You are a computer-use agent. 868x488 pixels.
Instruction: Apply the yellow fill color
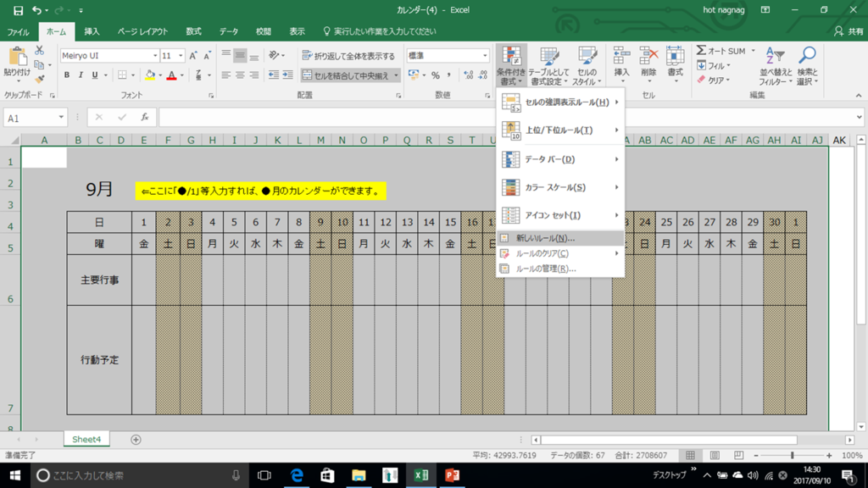pos(150,75)
